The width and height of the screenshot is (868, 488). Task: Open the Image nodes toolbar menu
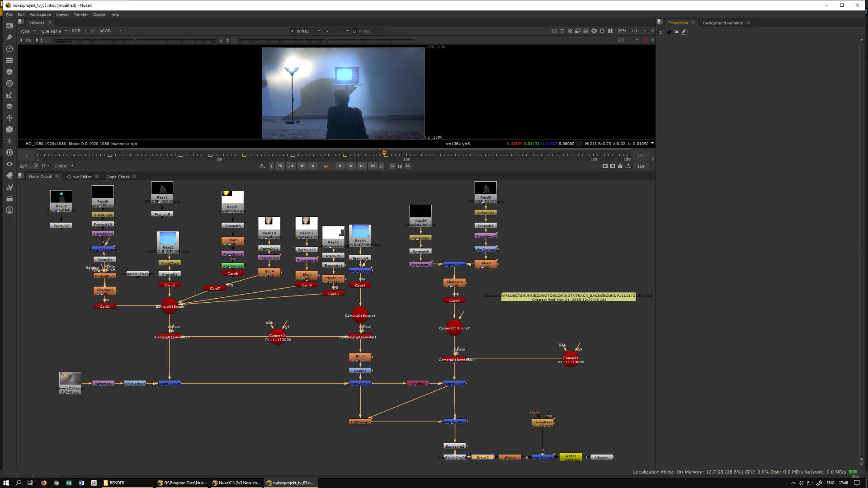9,26
